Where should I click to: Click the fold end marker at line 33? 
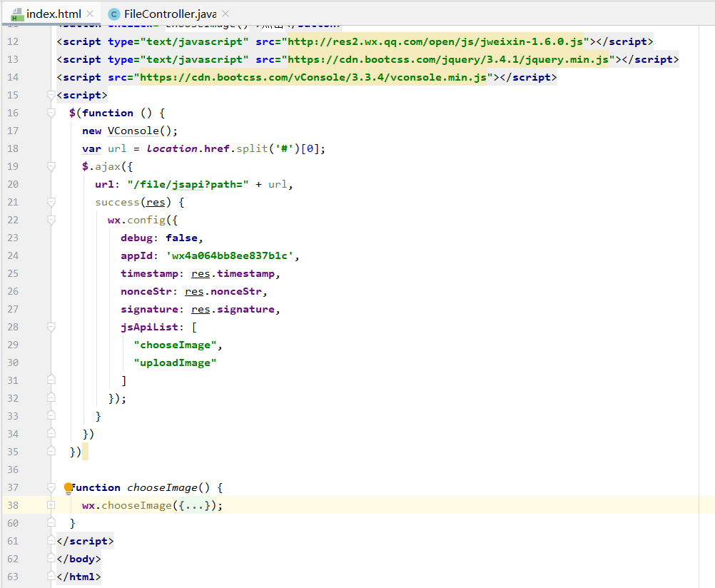[51, 415]
